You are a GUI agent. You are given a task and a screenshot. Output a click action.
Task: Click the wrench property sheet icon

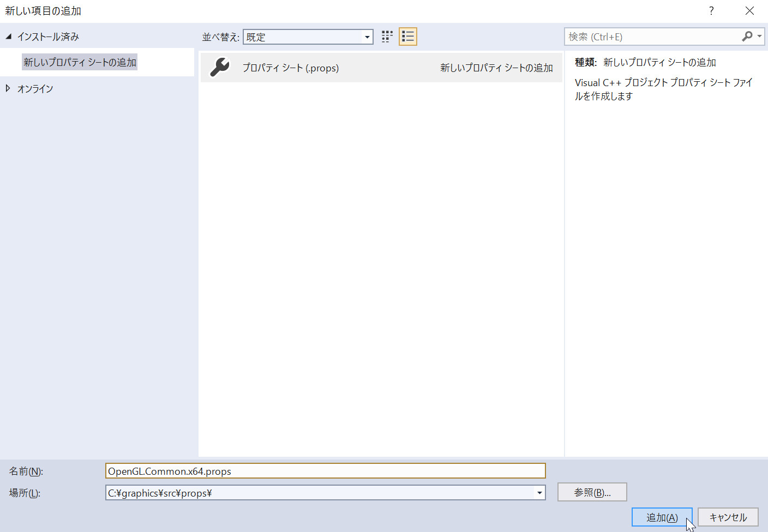coord(220,68)
